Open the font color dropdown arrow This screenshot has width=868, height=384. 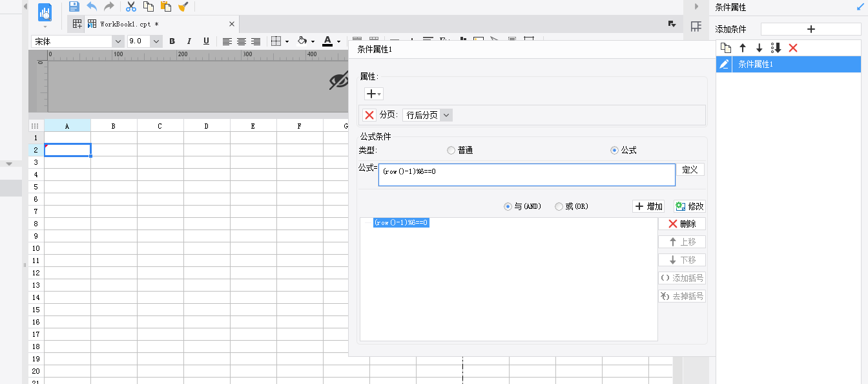click(x=338, y=42)
